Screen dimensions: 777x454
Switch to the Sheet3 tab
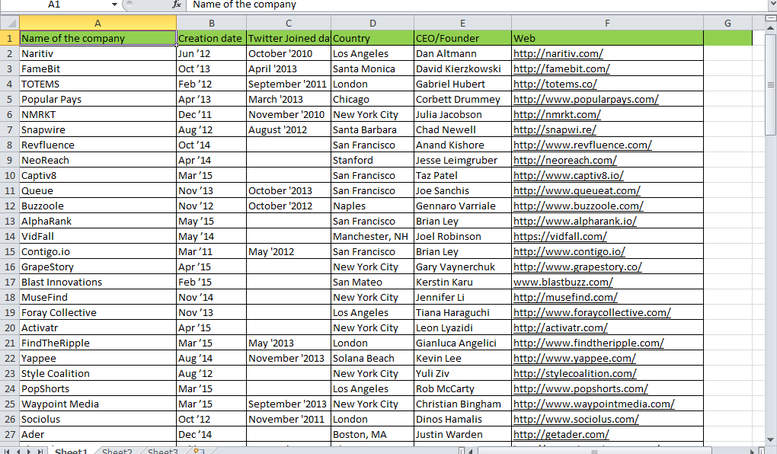pos(163,451)
